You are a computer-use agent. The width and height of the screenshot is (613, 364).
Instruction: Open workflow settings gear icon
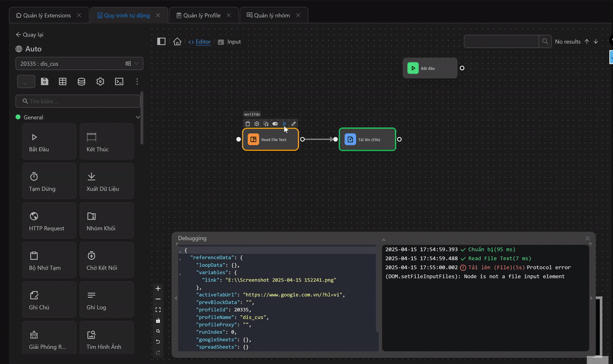tap(100, 81)
